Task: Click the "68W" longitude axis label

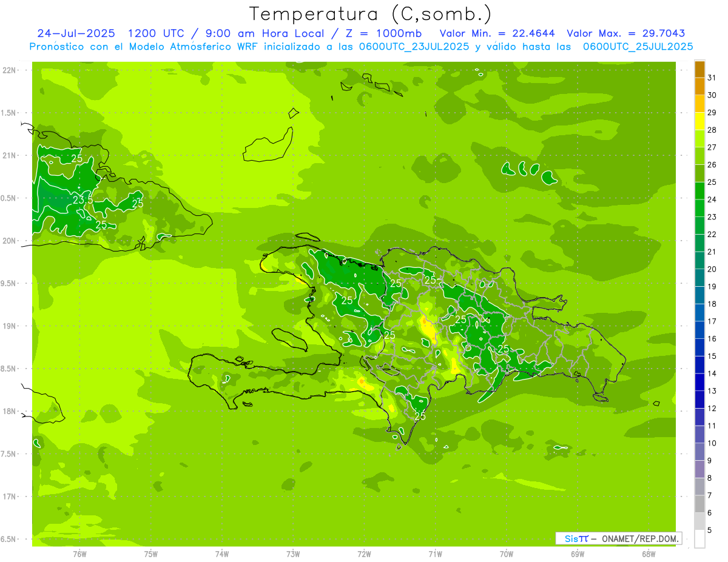Action: pos(649,554)
